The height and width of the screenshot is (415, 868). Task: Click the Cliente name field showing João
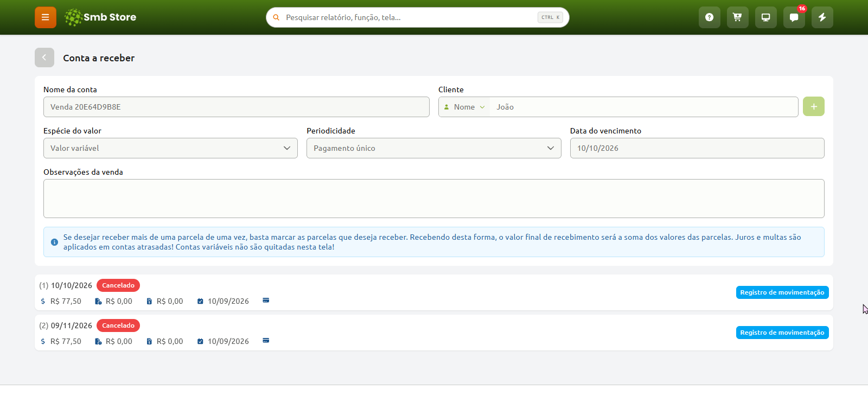(643, 107)
